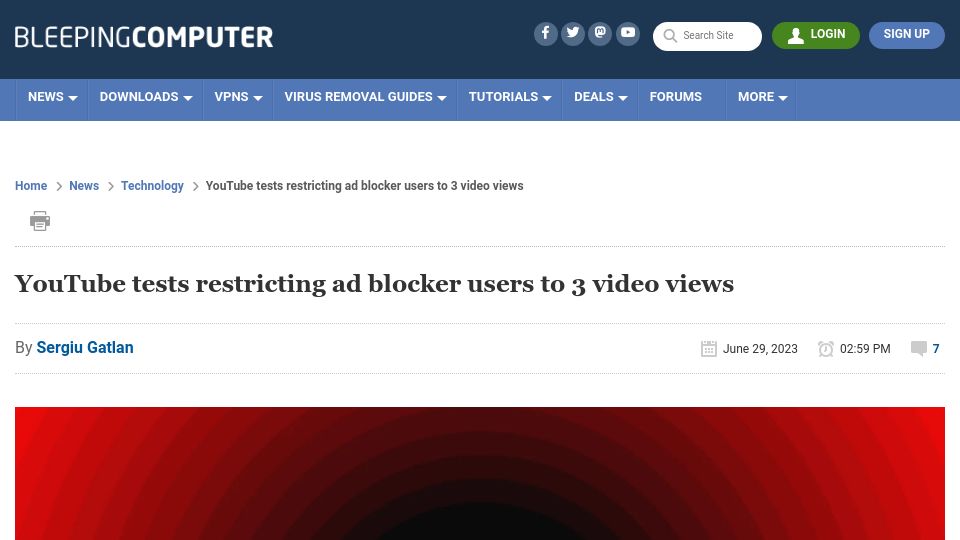Click the June 29, 2023 date text

(760, 348)
